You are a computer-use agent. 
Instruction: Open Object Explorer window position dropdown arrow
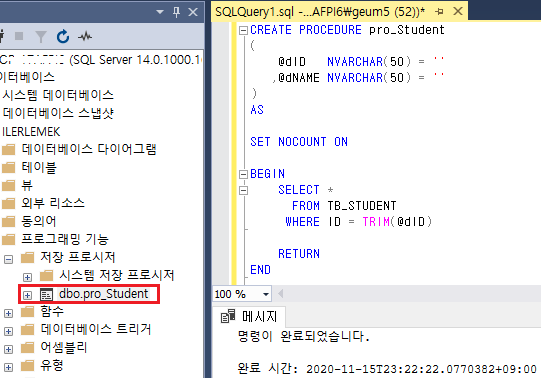[160, 12]
